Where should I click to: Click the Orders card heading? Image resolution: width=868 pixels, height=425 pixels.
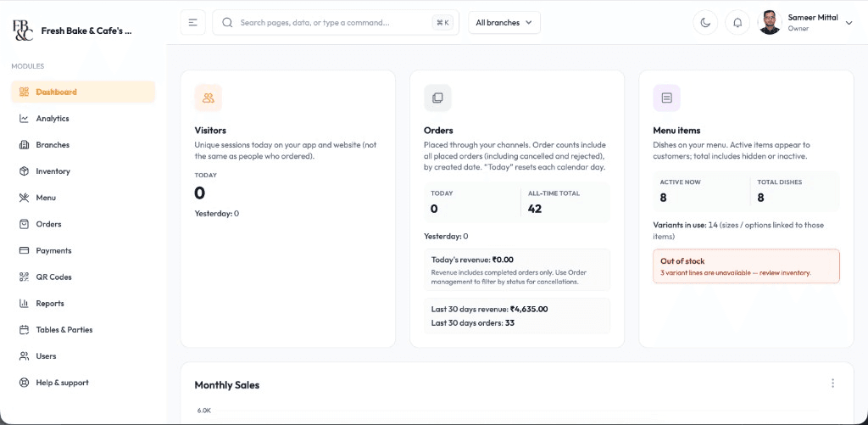[438, 131]
